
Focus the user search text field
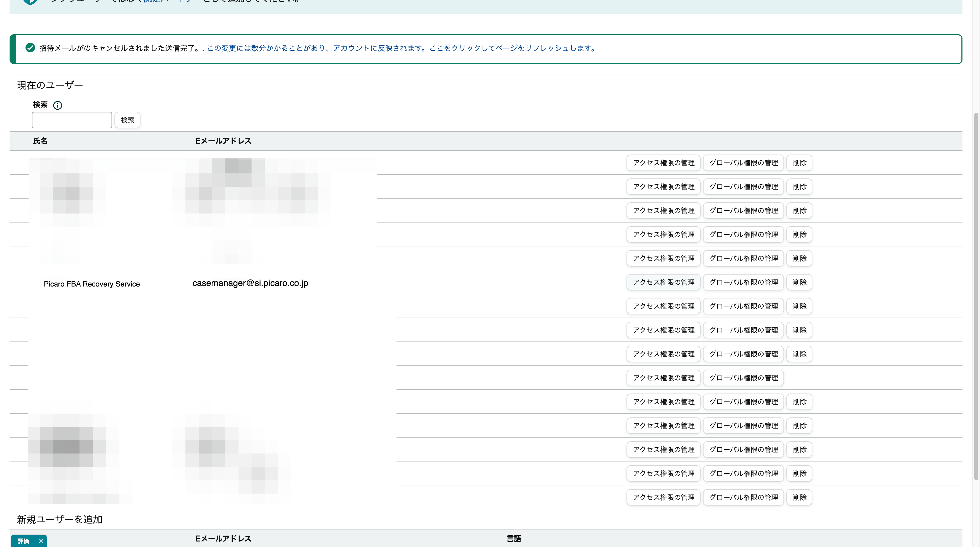coord(72,120)
